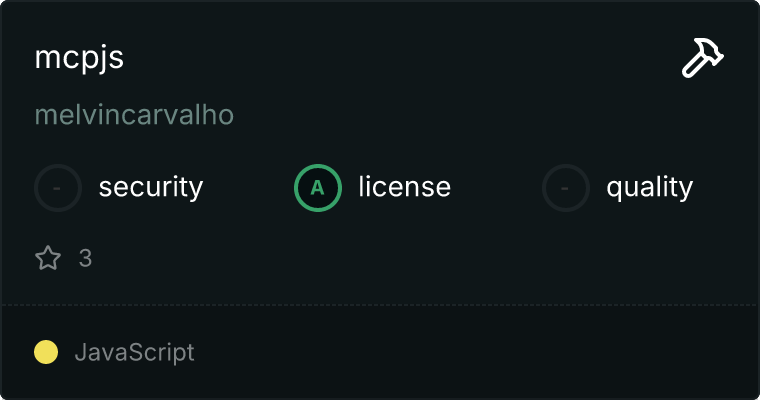This screenshot has width=760, height=400.
Task: Click the security grade circle badge
Action: coord(58,187)
